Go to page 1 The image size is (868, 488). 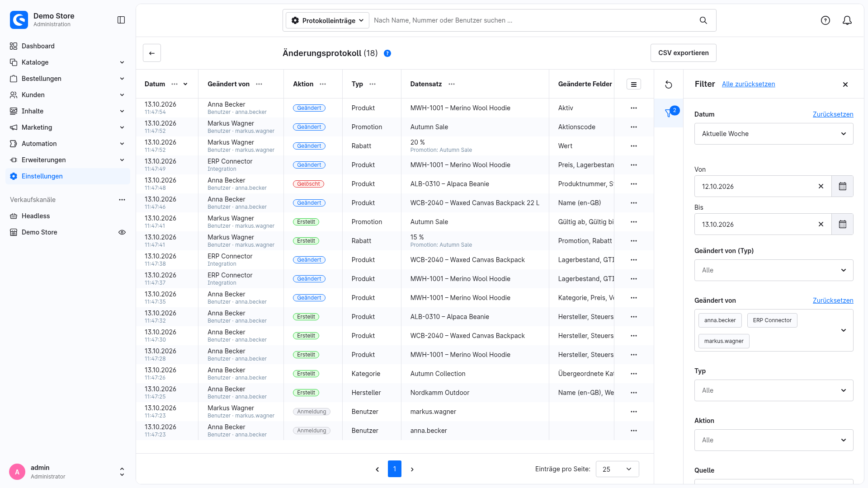pyautogui.click(x=395, y=469)
